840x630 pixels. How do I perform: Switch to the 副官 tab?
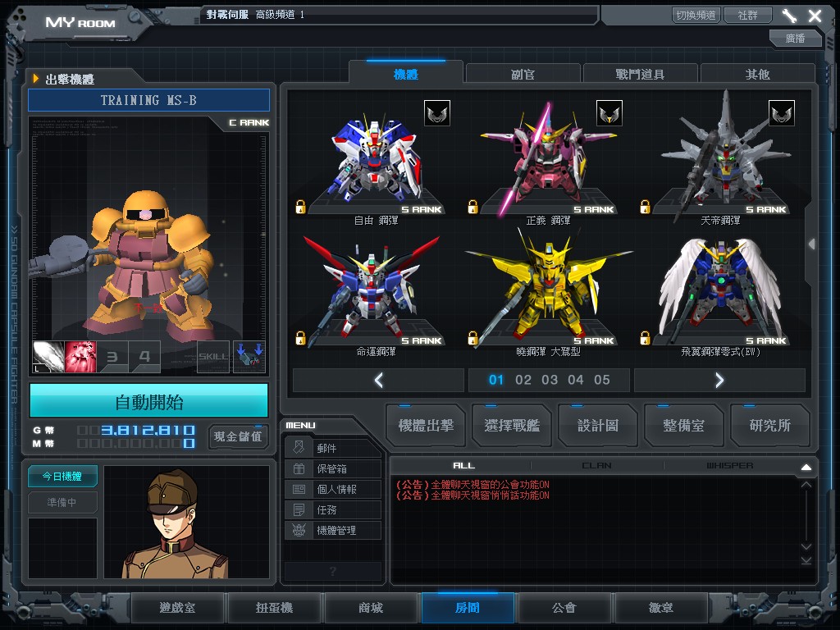(523, 74)
